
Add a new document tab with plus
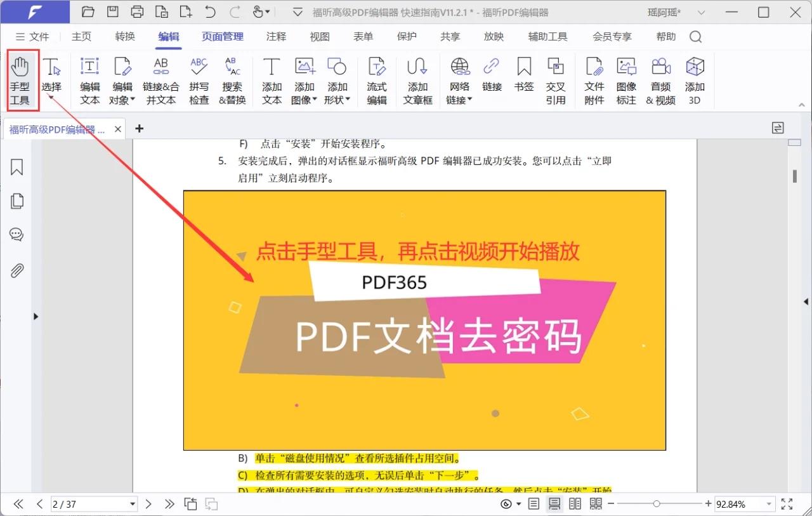(140, 128)
